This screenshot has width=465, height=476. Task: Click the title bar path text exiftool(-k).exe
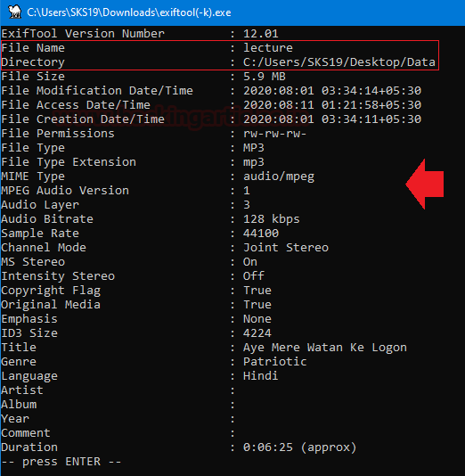coord(195,12)
